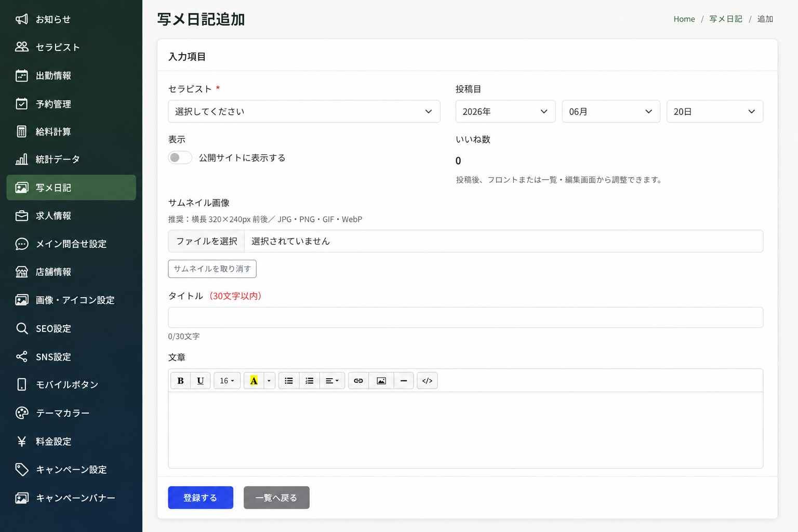Click the 登録する button
The height and width of the screenshot is (532, 798).
(201, 498)
